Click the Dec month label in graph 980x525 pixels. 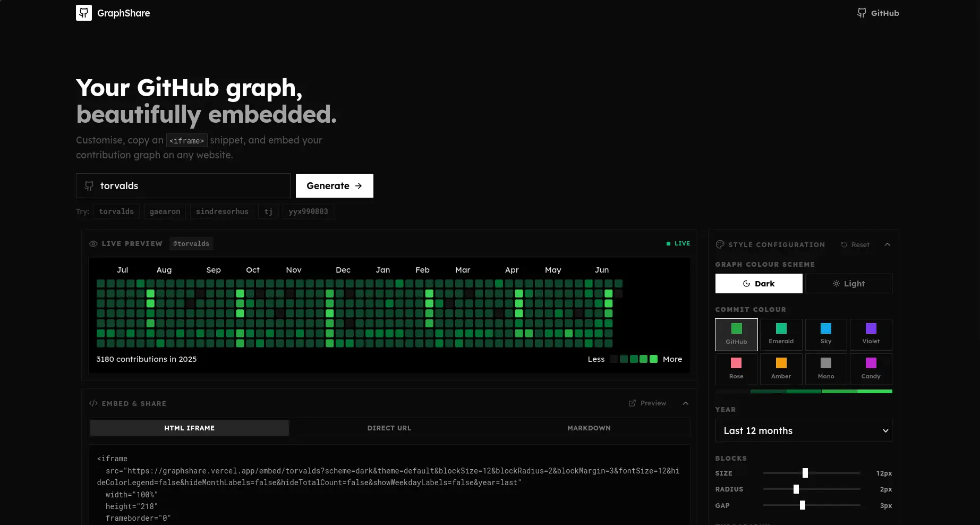pyautogui.click(x=343, y=270)
